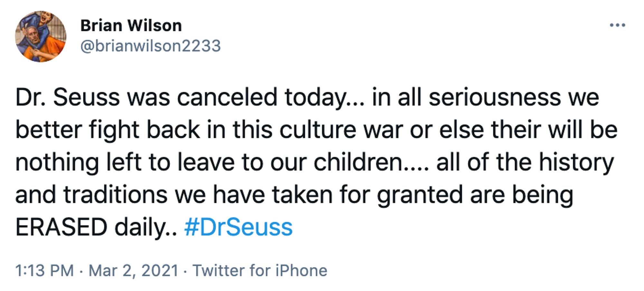Image resolution: width=644 pixels, height=291 pixels.
Task: Click the word "seriousness" in the tweet
Action: click(494, 97)
